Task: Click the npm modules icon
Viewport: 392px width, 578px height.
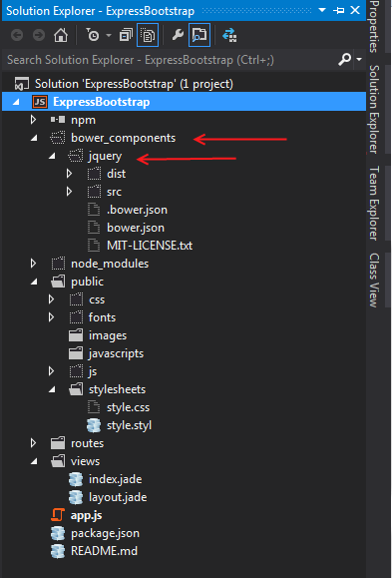Action: point(58,120)
